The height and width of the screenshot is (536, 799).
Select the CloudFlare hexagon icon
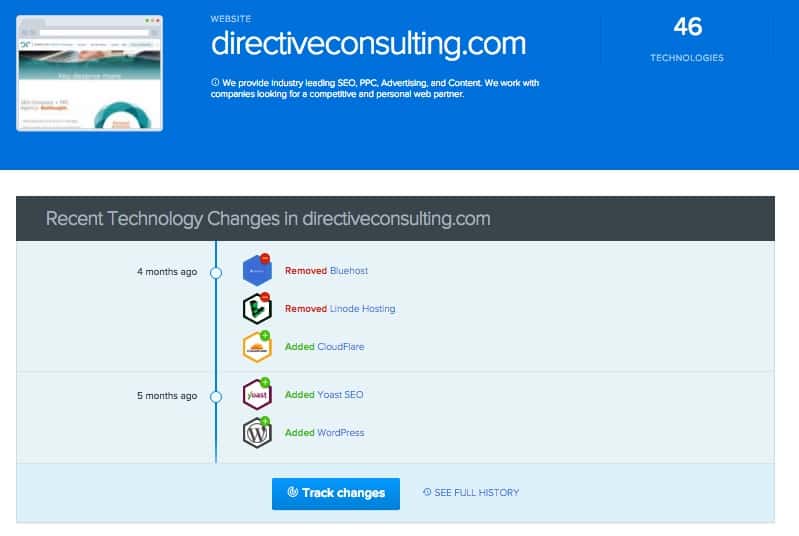tap(257, 347)
